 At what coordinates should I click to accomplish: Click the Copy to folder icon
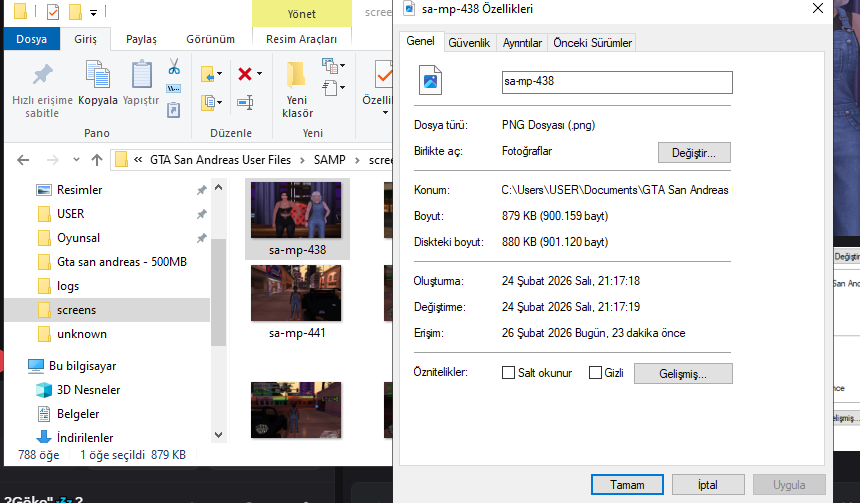[208, 102]
